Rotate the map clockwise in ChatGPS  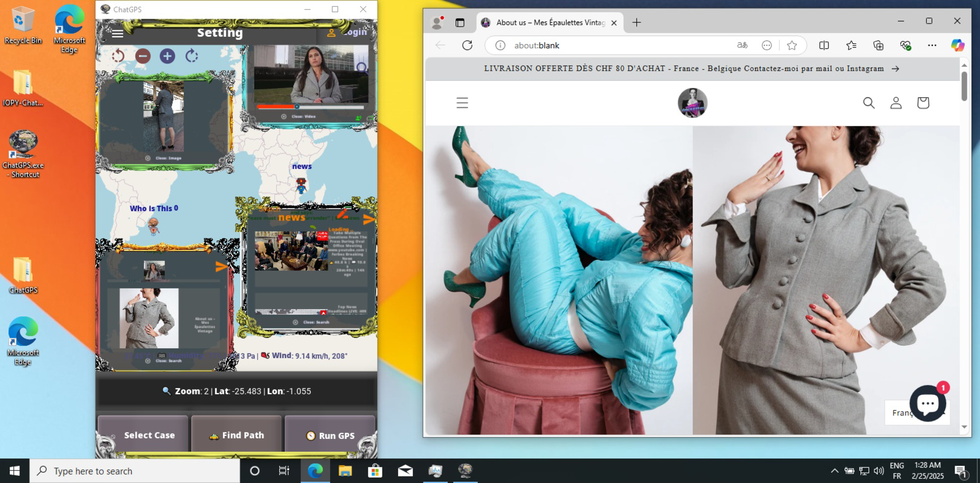click(x=192, y=56)
